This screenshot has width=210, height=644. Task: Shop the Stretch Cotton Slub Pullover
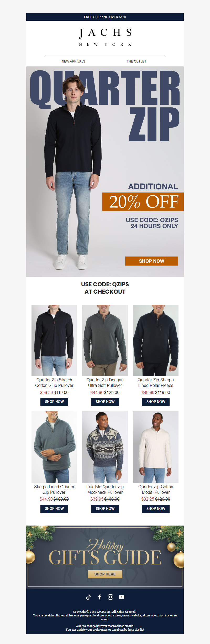tap(54, 402)
